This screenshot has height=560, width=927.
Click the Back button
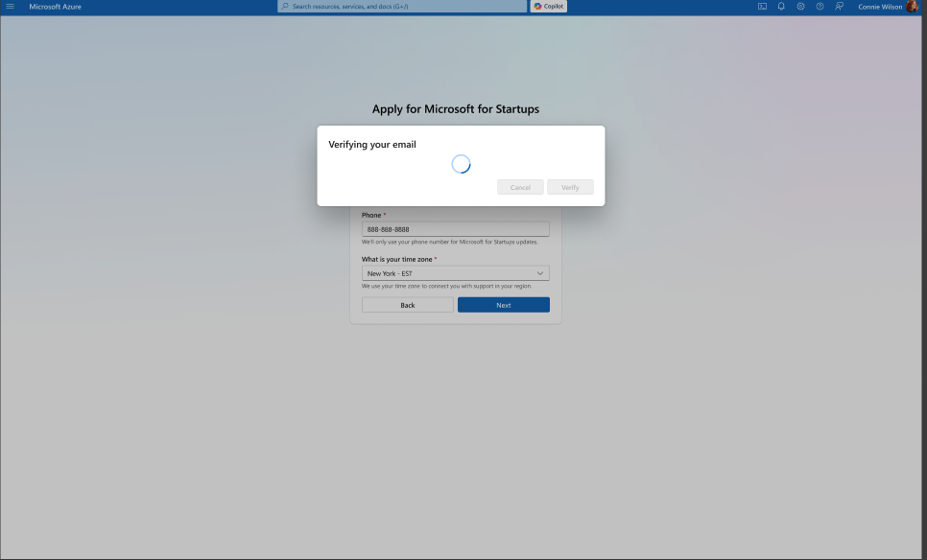point(407,305)
